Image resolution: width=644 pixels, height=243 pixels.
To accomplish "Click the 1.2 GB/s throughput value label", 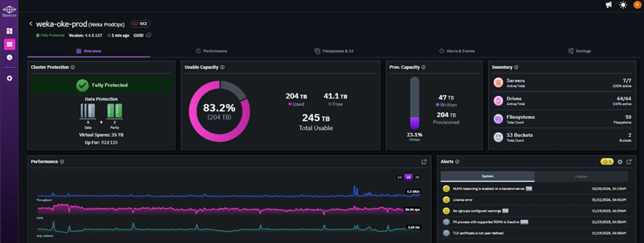I will 413,192.
